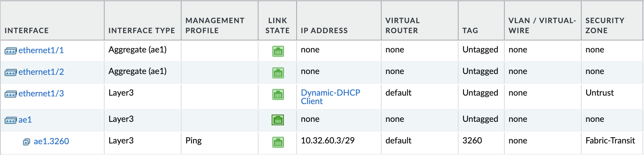Click the ae1 link state icon
Image resolution: width=644 pixels, height=155 pixels.
[x=278, y=120]
